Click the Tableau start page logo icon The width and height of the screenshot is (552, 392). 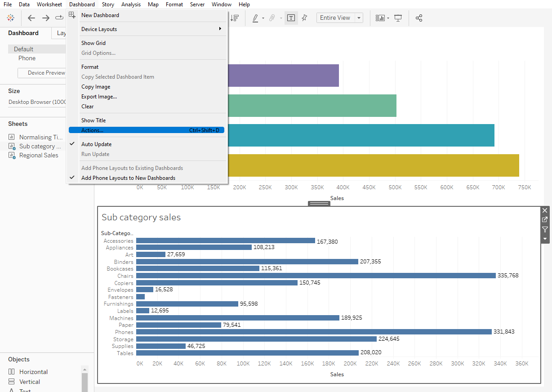click(10, 18)
